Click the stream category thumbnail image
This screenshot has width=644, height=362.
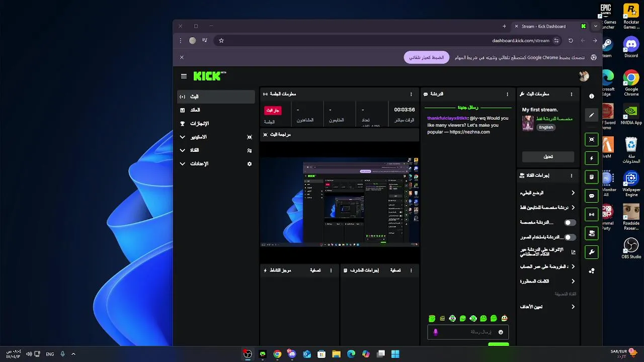coord(528,123)
